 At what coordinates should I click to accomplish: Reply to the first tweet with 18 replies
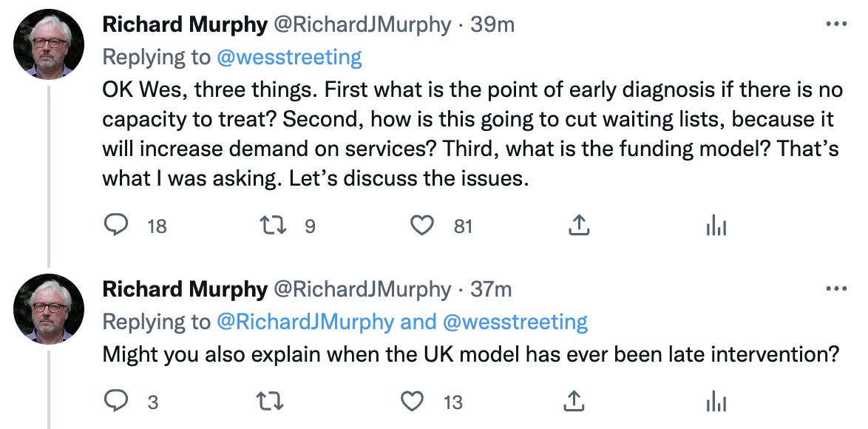115,226
